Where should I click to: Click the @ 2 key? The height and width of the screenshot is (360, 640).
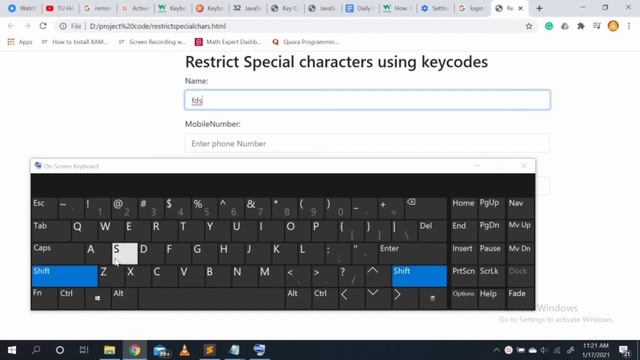click(x=124, y=208)
